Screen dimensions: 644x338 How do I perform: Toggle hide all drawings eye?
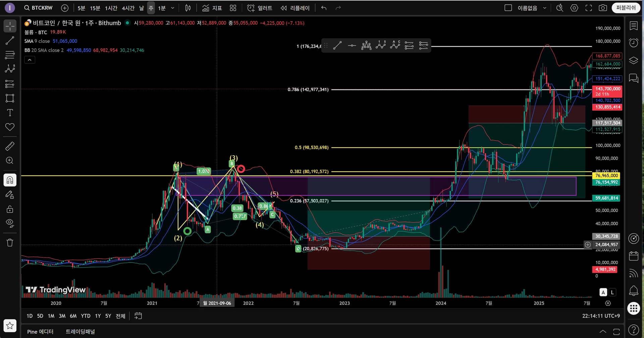[x=10, y=223]
